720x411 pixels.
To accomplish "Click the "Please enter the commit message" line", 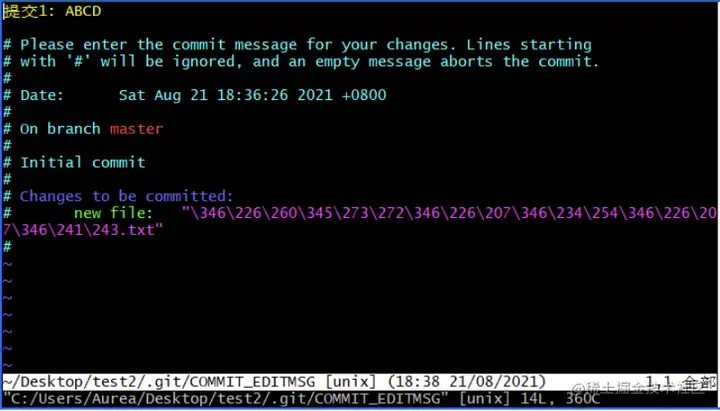I will click(x=306, y=45).
